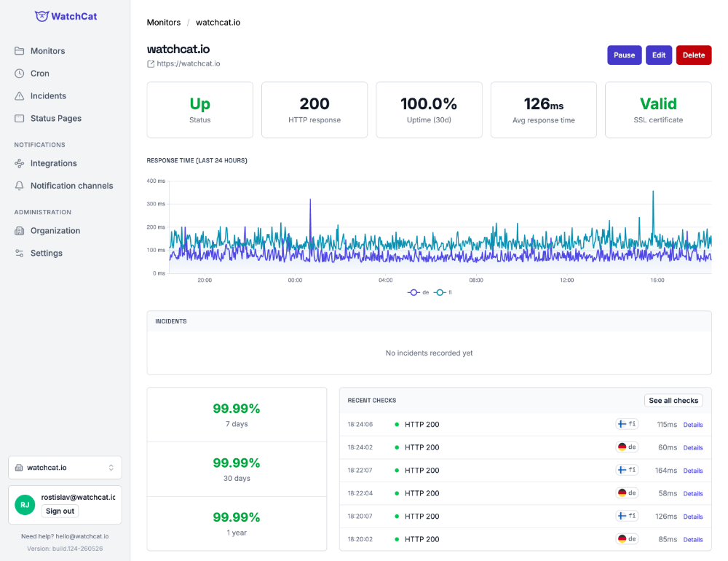Image resolution: width=728 pixels, height=561 pixels.
Task: Click the Cron clock icon
Action: click(x=19, y=74)
